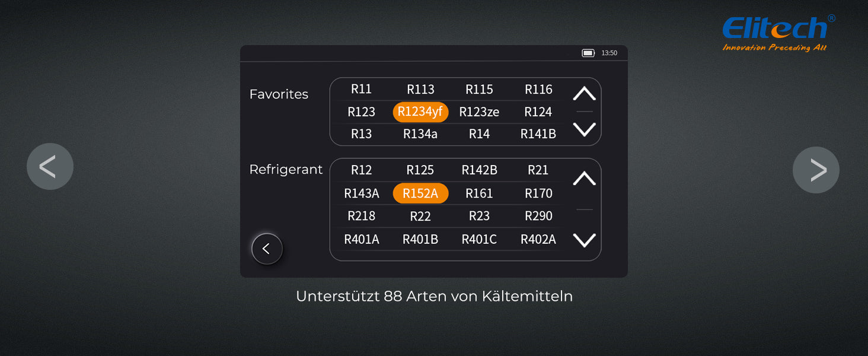Pick R401A in the Refrigerant list
Viewport: 868px width, 356px height.
(x=362, y=240)
